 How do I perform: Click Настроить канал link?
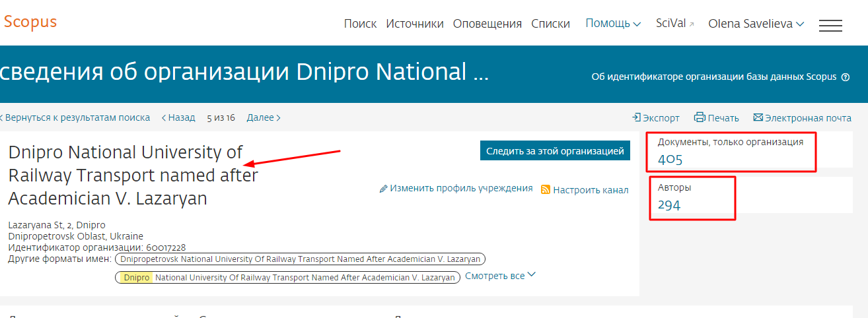point(591,190)
